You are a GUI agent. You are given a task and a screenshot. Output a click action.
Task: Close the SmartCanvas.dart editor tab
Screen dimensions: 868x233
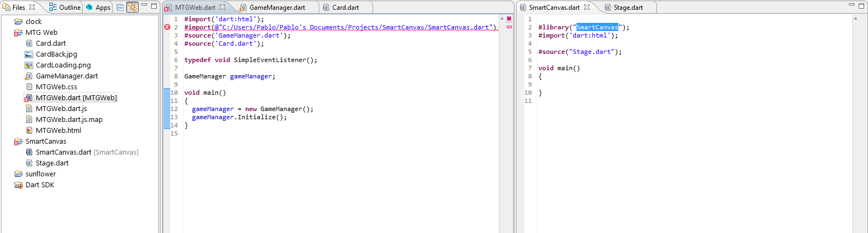[587, 7]
